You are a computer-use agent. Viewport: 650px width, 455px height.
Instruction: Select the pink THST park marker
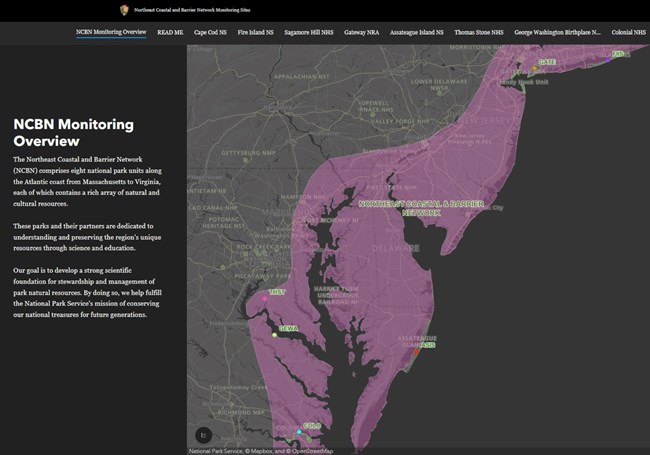click(x=265, y=298)
